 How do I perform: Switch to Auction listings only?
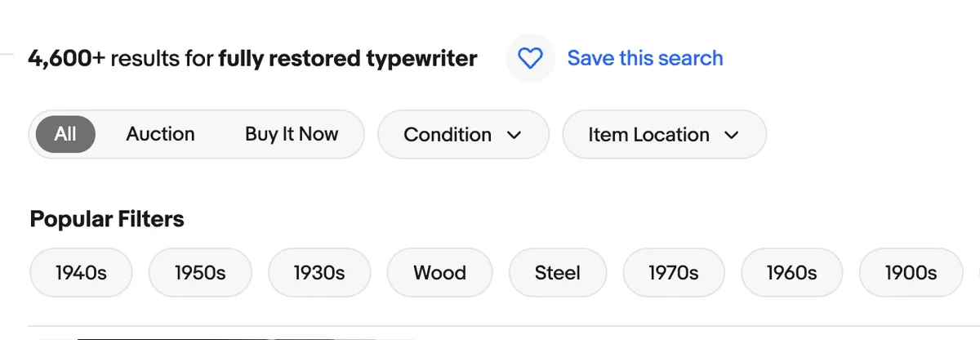tap(160, 134)
